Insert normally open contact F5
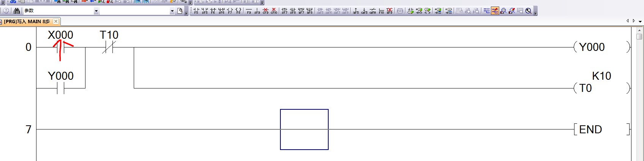This screenshot has height=161, width=644. (196, 11)
